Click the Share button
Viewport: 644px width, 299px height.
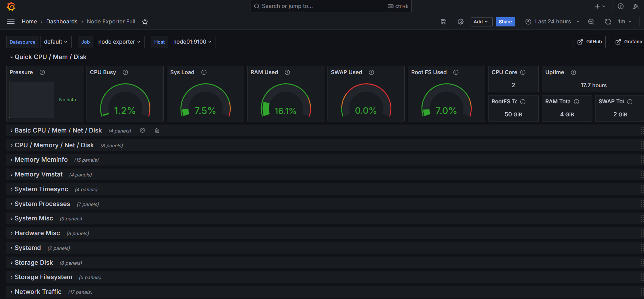505,22
